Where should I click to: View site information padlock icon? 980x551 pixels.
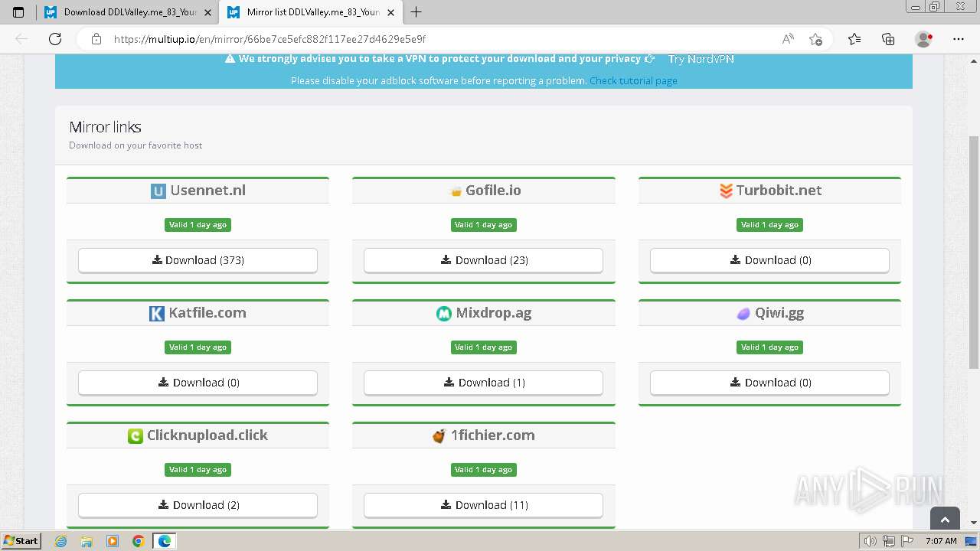96,39
